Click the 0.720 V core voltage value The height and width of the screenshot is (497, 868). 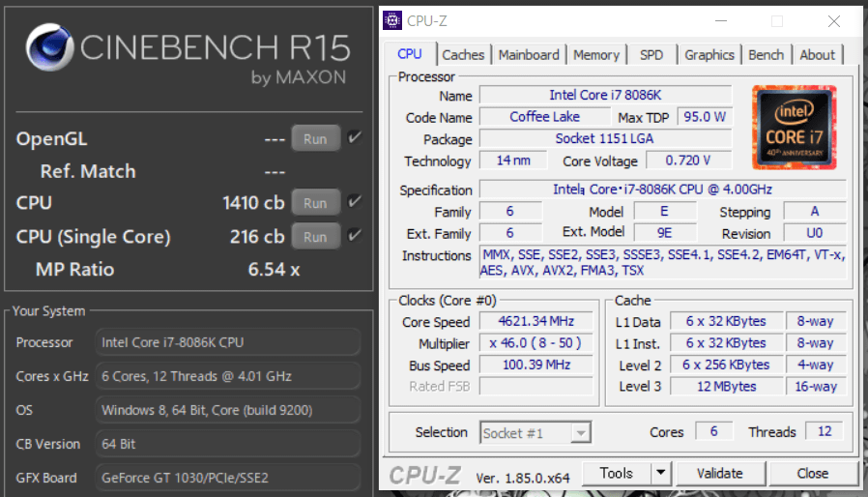pyautogui.click(x=689, y=161)
